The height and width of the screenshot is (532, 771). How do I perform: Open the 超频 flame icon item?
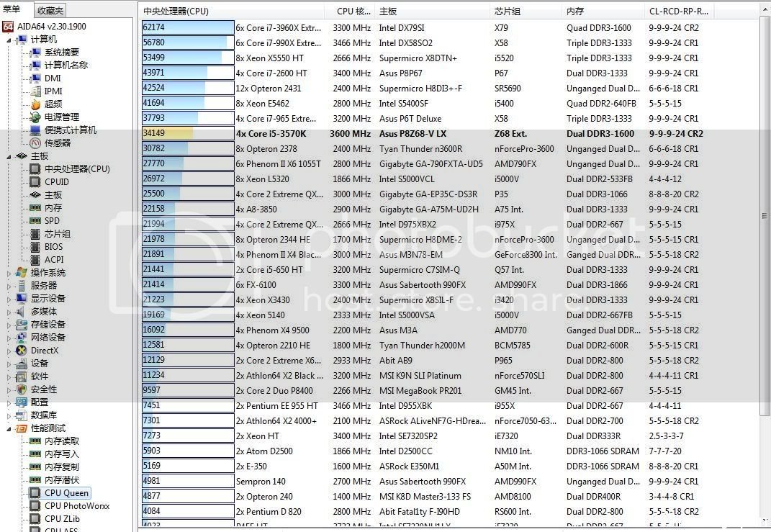[x=35, y=104]
